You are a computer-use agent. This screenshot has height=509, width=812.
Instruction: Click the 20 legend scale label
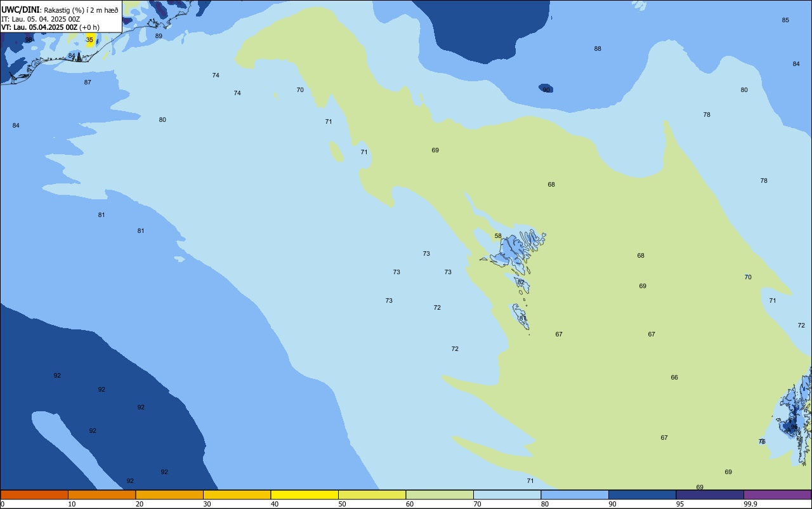(140, 504)
